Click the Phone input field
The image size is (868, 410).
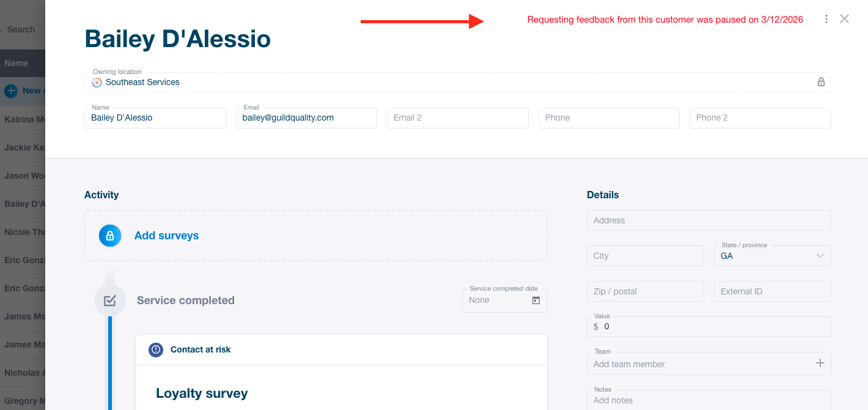[608, 118]
